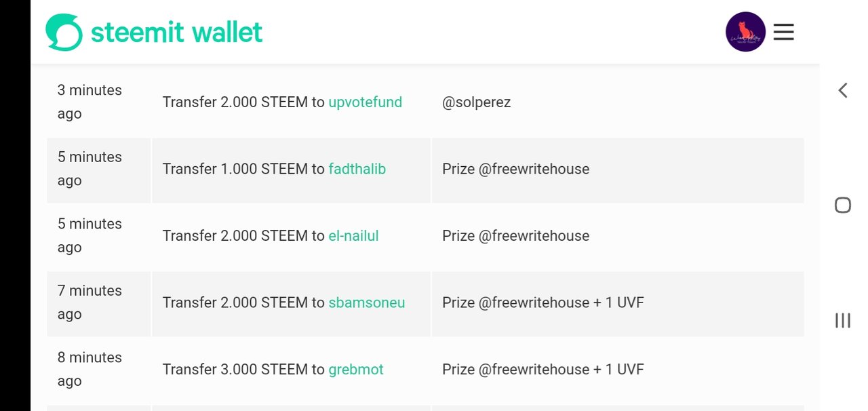Screen dimensions: 868x411
Task: Open the hamburger menu
Action: coord(783,32)
